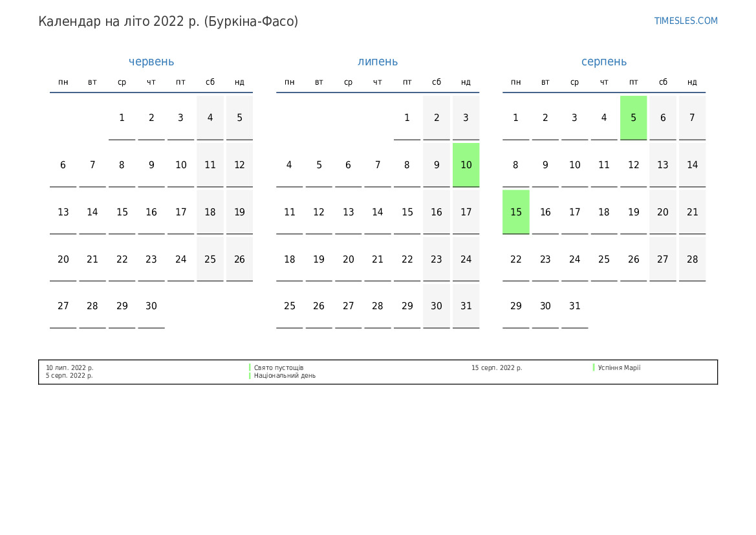Click highlighted August 15 holiday cell
This screenshot has width=756, height=535.
tap(515, 212)
